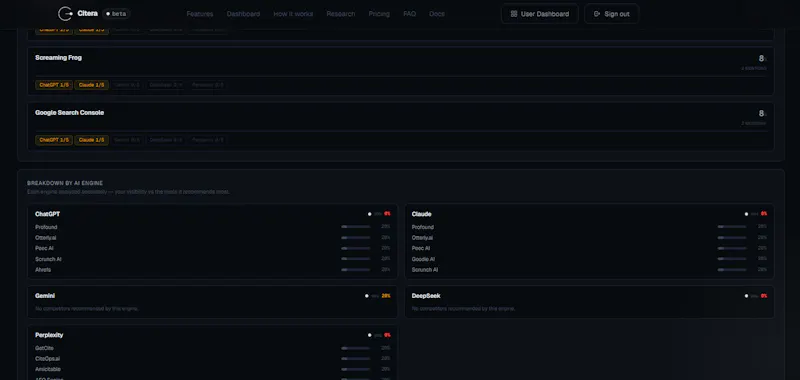Image resolution: width=800 pixels, height=380 pixels.
Task: Click the white dot indicator on ChatGPT card
Action: tap(369, 214)
